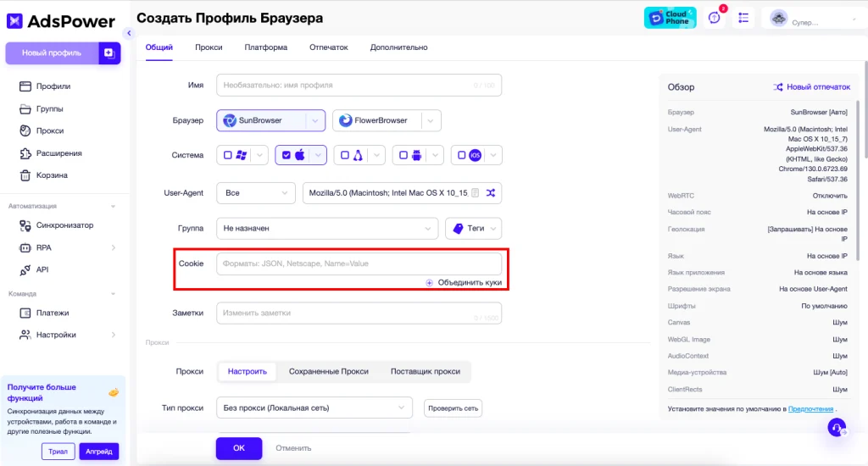Click the AdsPower logo

coord(60,21)
